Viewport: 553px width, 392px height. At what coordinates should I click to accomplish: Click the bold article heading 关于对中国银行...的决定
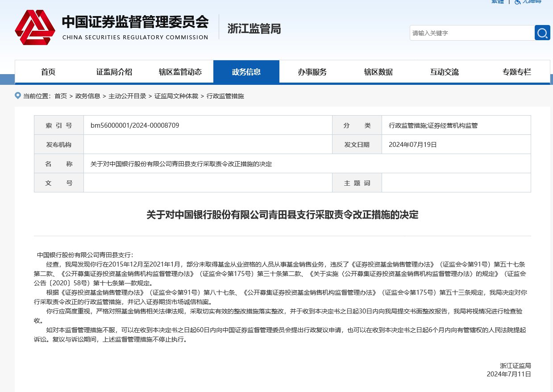(283, 215)
